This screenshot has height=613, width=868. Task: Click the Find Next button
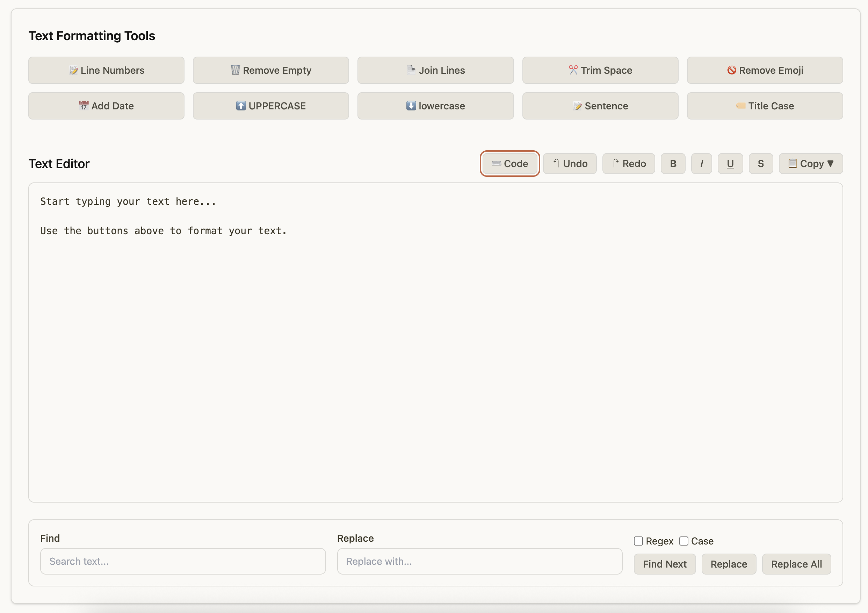pos(664,564)
